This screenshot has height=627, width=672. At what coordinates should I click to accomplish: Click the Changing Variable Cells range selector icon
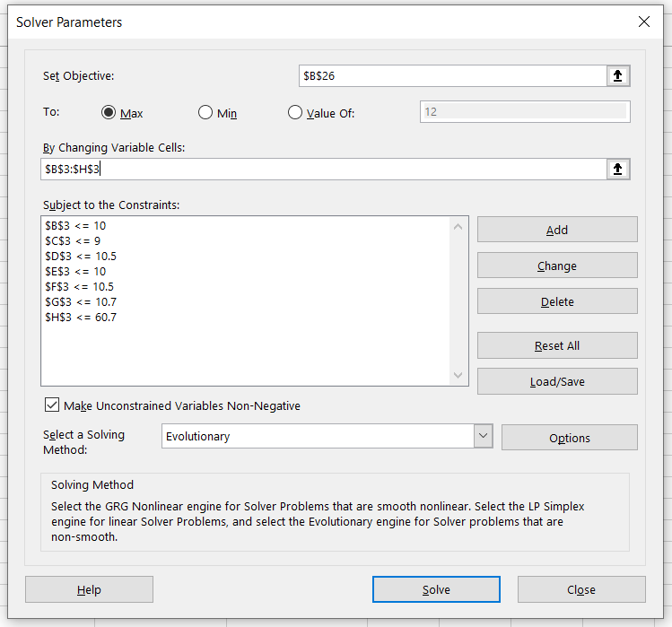617,169
